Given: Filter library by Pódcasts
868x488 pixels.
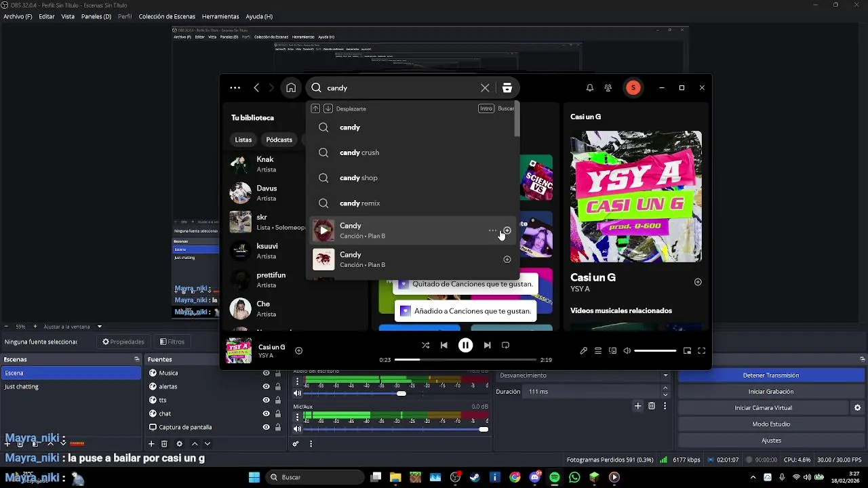Looking at the screenshot, I should 279,140.
